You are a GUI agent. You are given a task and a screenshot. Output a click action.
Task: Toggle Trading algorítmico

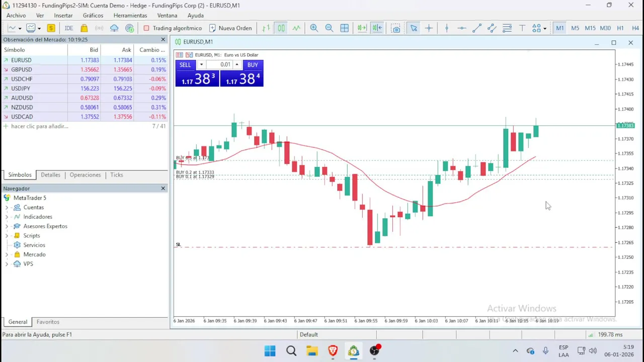(x=173, y=28)
